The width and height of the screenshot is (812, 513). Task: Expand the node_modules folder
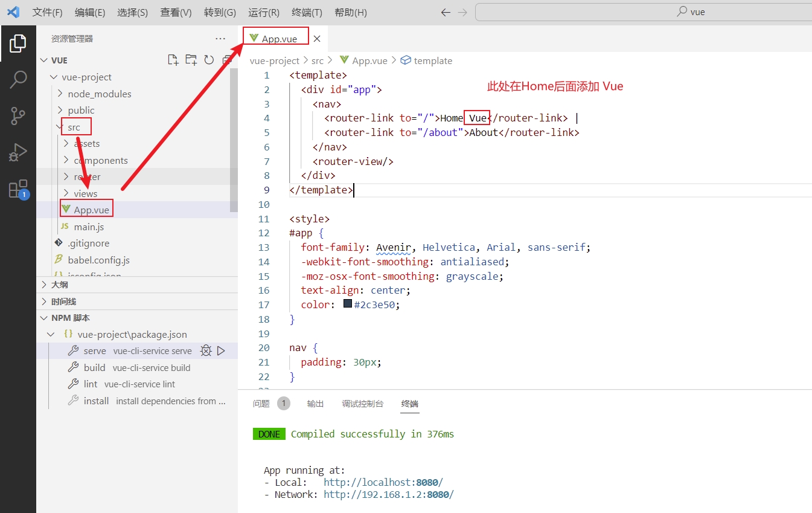tap(99, 94)
